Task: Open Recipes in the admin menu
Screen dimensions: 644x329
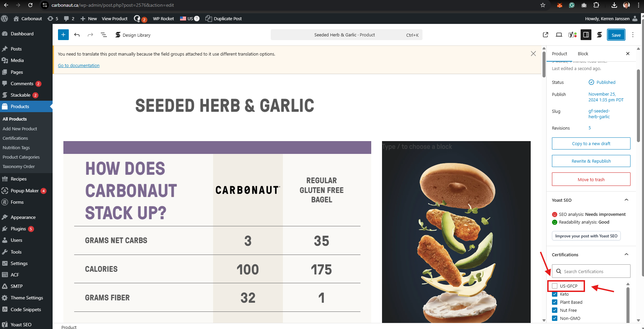Action: click(19, 179)
